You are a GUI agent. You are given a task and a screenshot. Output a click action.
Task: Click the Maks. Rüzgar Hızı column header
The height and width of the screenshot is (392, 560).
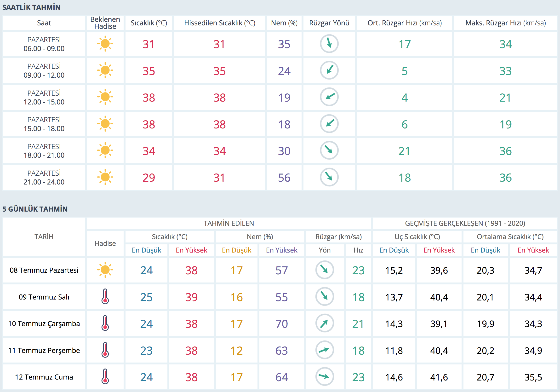pyautogui.click(x=505, y=23)
